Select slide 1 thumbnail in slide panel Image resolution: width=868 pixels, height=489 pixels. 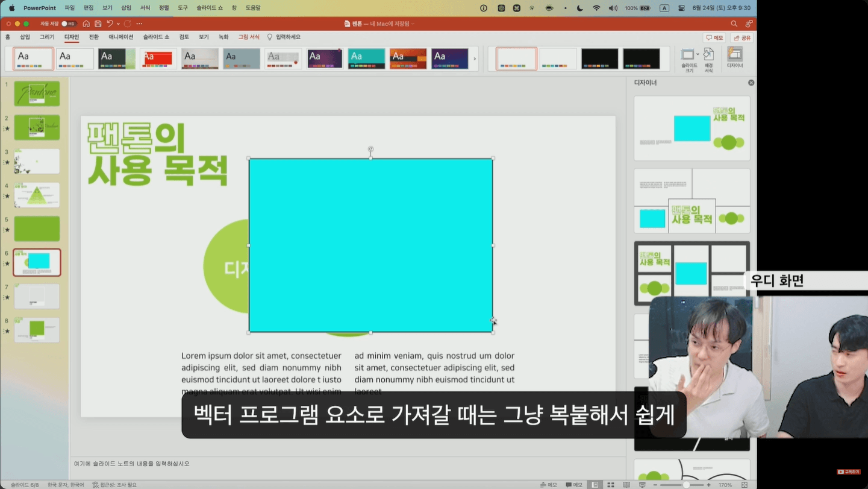pos(37,93)
